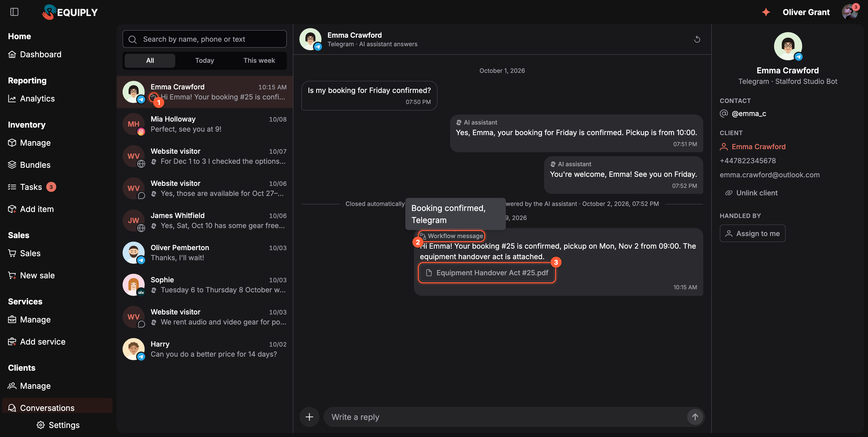Open the AI sparkle assistant icon
The image size is (868, 437).
[x=766, y=12]
